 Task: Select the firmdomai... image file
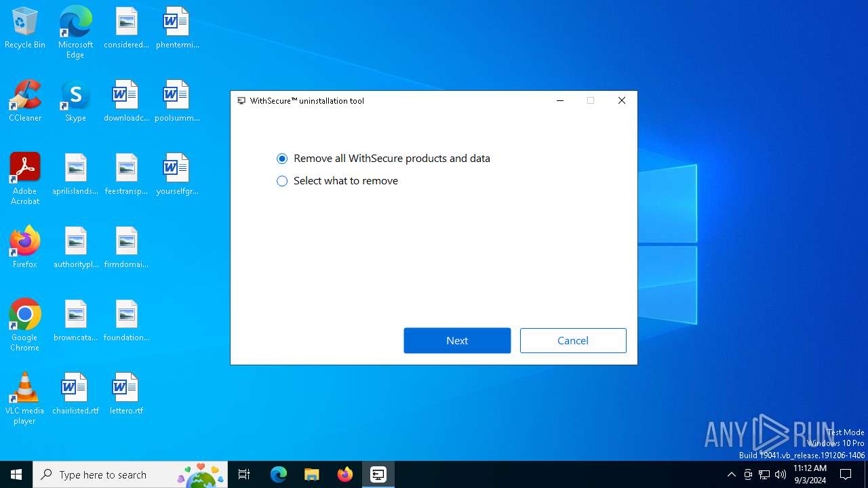point(126,247)
